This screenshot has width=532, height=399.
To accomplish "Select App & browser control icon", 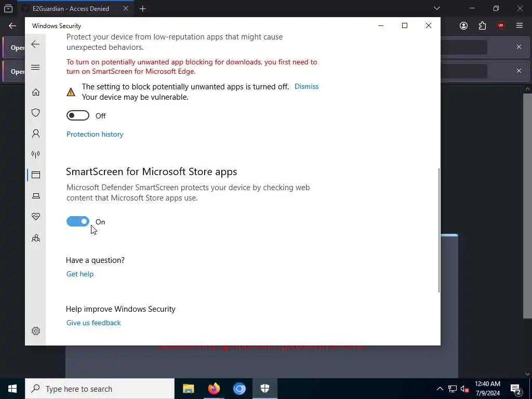I will coord(36,175).
